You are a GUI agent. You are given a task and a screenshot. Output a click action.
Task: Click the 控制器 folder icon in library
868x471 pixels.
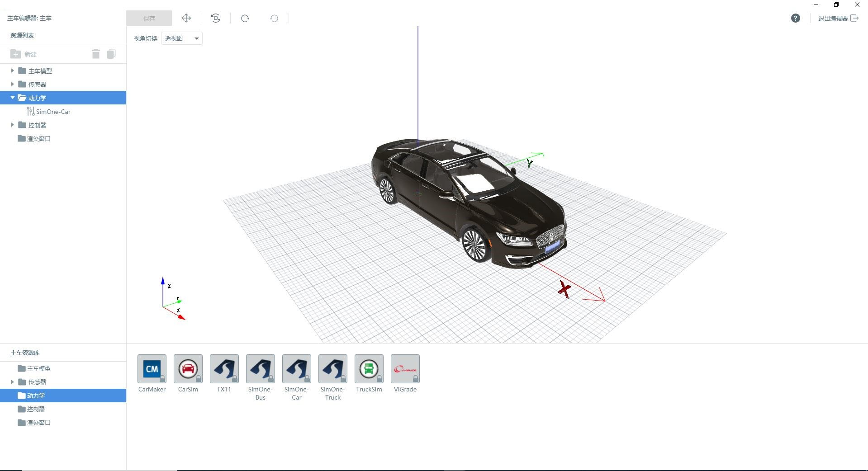coord(21,409)
